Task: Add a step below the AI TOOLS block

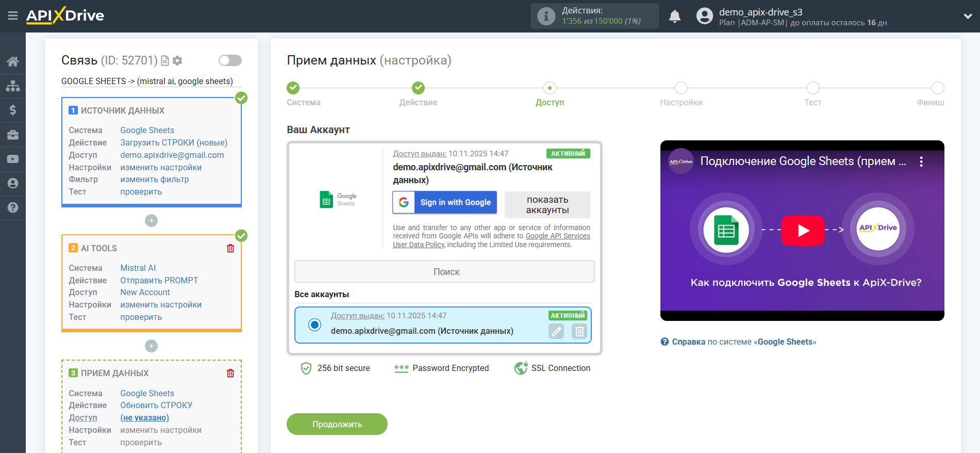Action: pyautogui.click(x=151, y=346)
